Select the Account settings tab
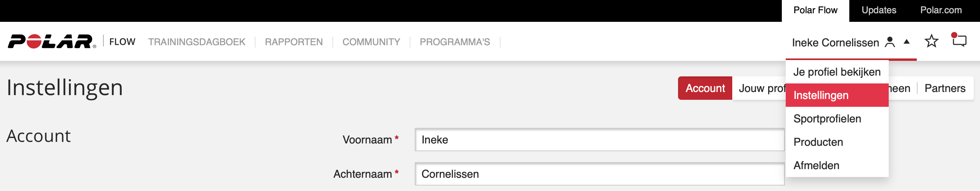The height and width of the screenshot is (191, 980). (x=705, y=88)
